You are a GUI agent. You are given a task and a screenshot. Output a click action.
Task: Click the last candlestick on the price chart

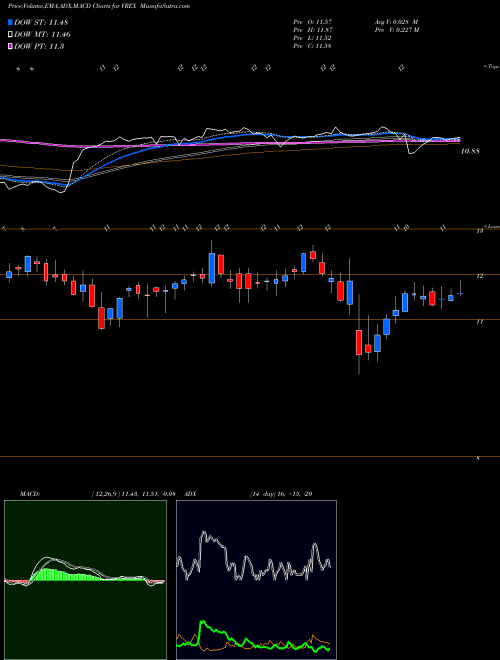[460, 293]
